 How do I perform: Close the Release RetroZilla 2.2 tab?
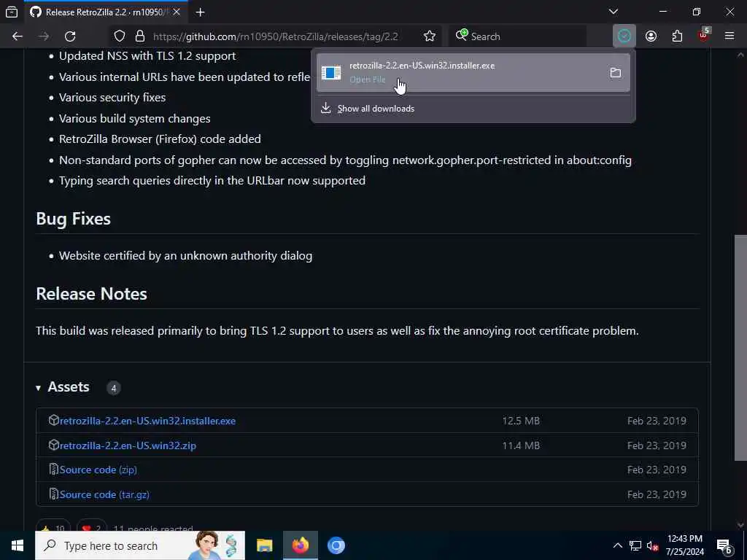point(177,12)
